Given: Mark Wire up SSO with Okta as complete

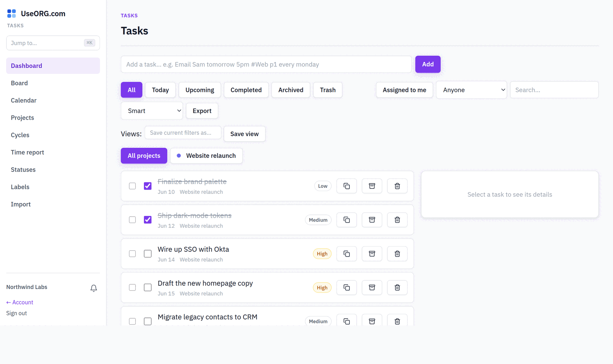Looking at the screenshot, I should tap(147, 254).
